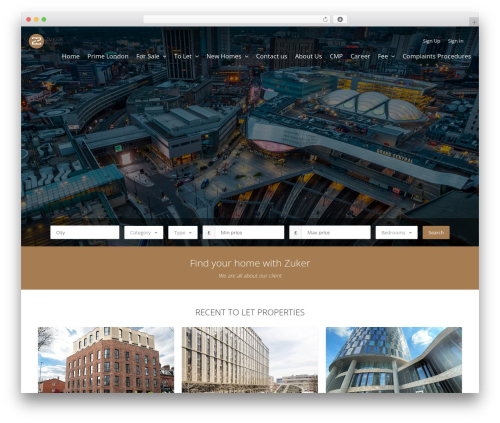500x423 pixels.
Task: Open the beige apartment block property thumbnail
Action: coord(250,360)
